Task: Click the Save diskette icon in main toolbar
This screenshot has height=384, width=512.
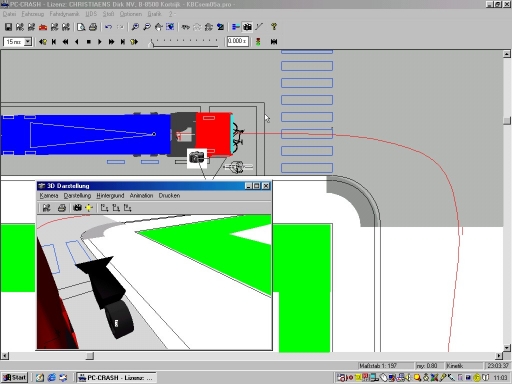Action: [x=8, y=27]
